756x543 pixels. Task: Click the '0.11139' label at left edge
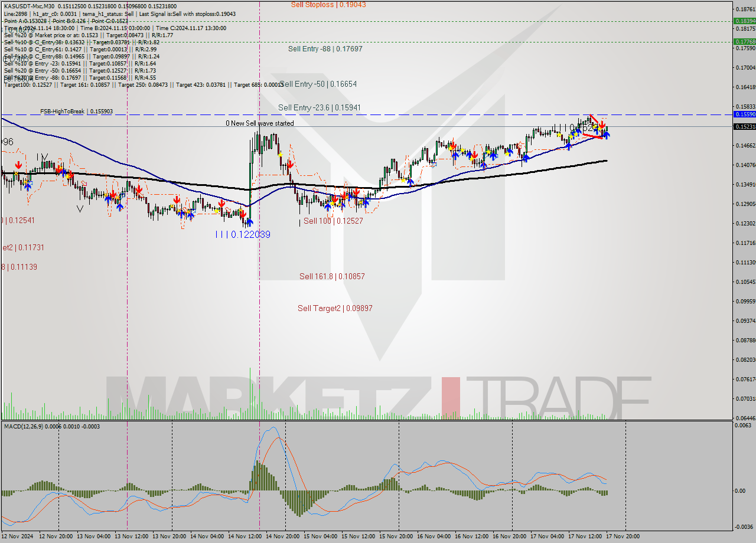click(19, 267)
